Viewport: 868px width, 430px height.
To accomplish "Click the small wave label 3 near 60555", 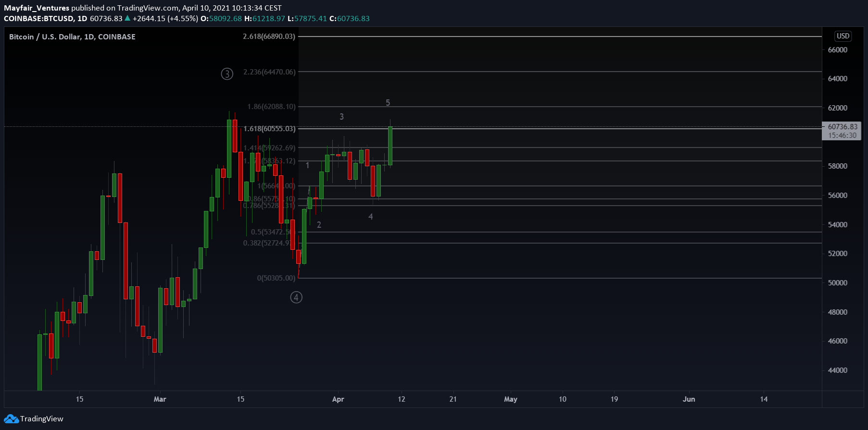I will [x=342, y=117].
